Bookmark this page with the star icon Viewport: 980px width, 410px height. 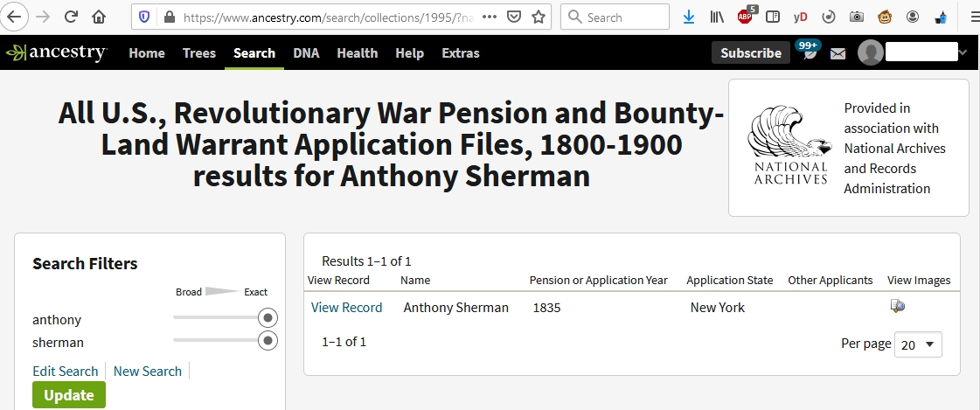(x=539, y=17)
